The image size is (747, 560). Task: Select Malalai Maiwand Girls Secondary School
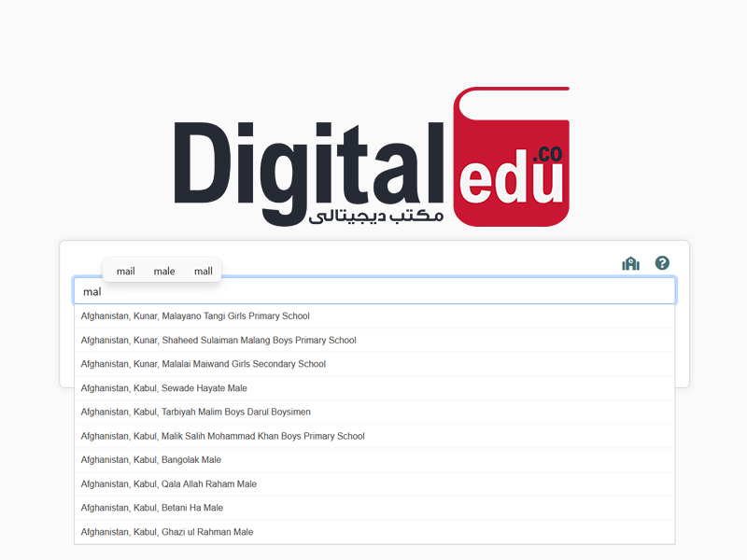click(374, 364)
